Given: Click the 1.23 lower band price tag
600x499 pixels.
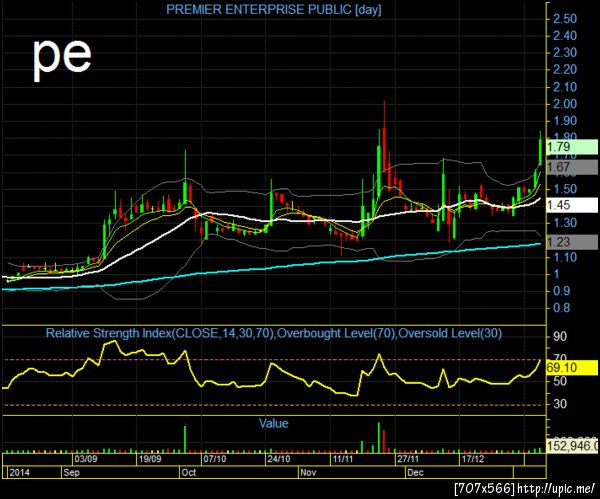Looking at the screenshot, I should point(572,242).
